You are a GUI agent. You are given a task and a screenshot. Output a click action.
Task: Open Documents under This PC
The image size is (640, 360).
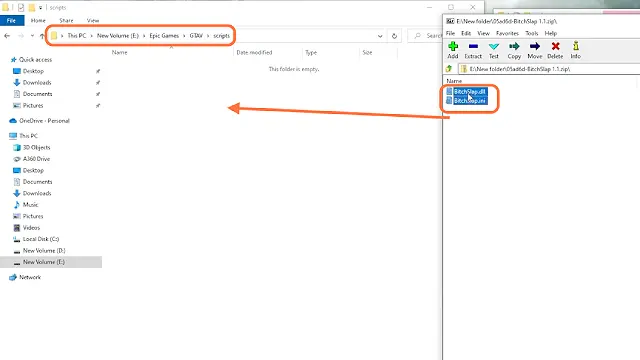click(37, 182)
